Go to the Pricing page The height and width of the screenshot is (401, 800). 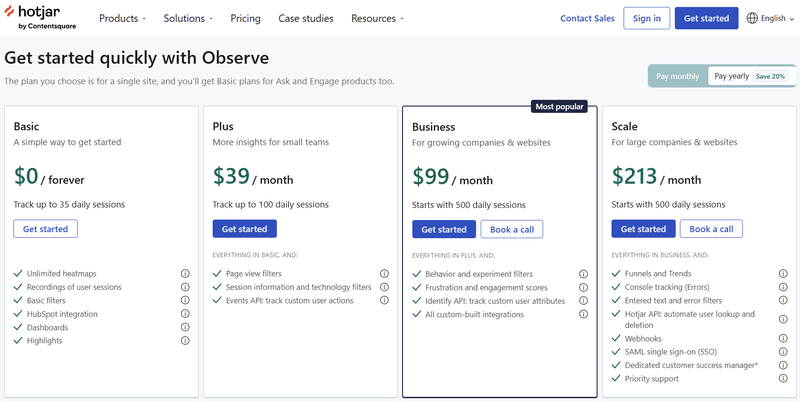tap(245, 18)
